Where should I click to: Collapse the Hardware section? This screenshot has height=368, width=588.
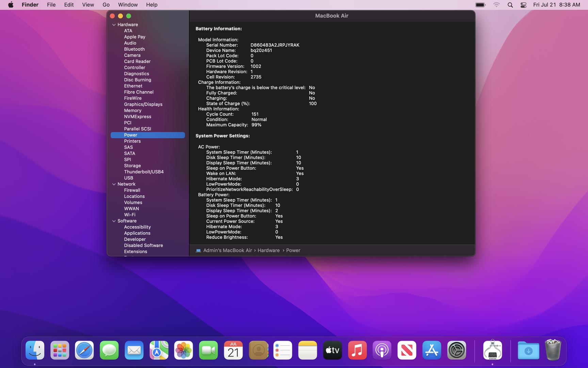(x=114, y=25)
